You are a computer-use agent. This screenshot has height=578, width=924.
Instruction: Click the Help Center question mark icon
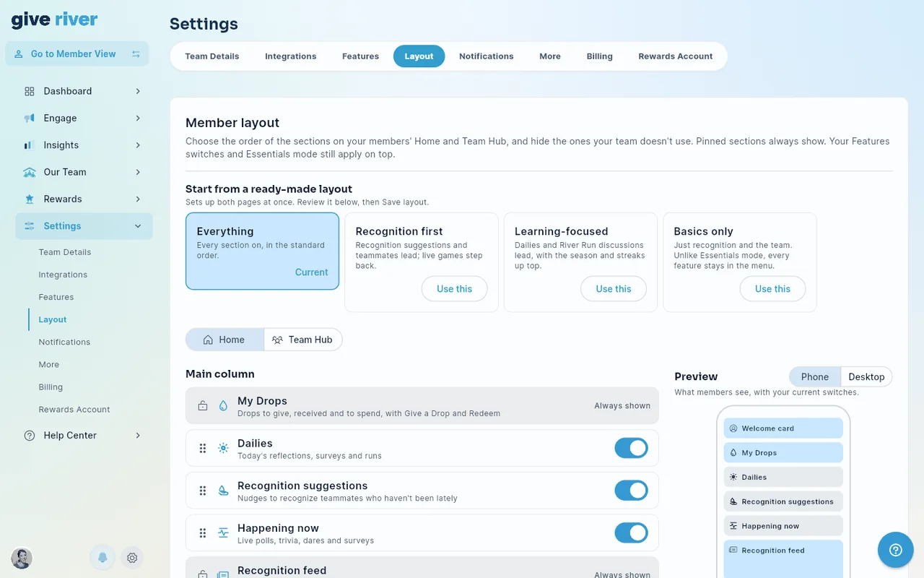click(30, 436)
